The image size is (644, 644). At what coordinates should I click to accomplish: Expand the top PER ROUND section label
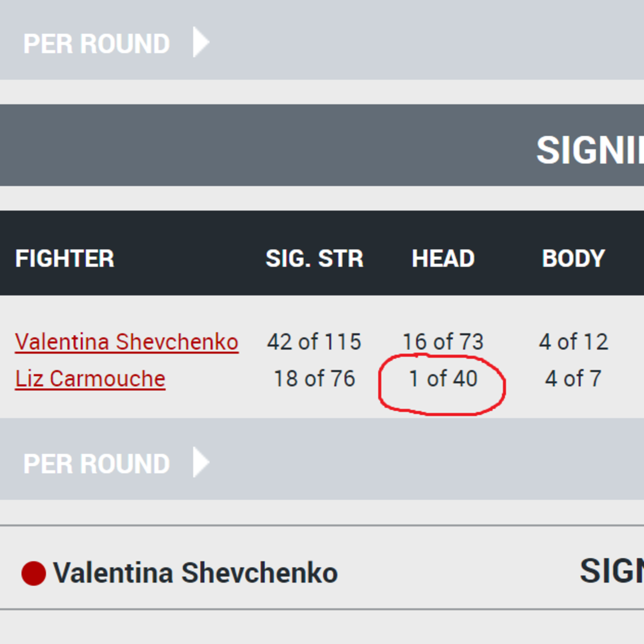coord(96,44)
